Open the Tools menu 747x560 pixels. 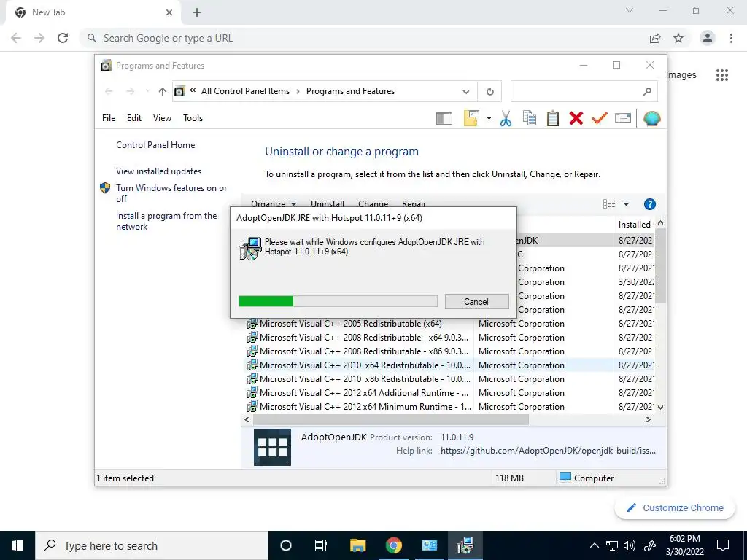[x=193, y=118]
